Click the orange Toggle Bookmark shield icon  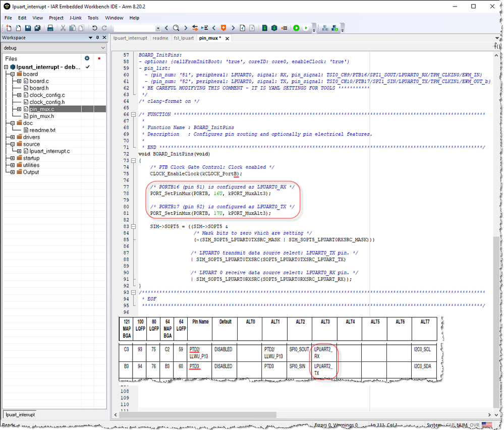pos(223,28)
